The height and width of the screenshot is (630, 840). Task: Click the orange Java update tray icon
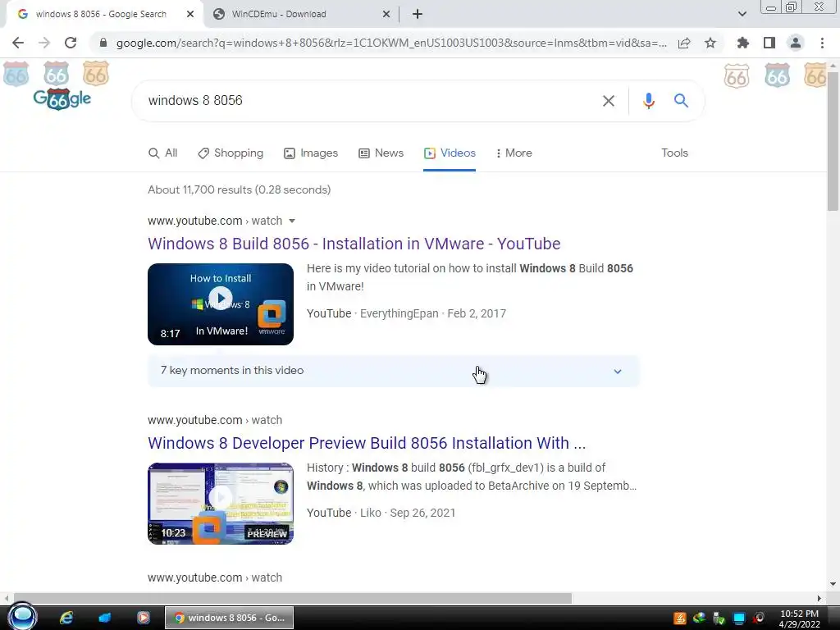pos(680,619)
